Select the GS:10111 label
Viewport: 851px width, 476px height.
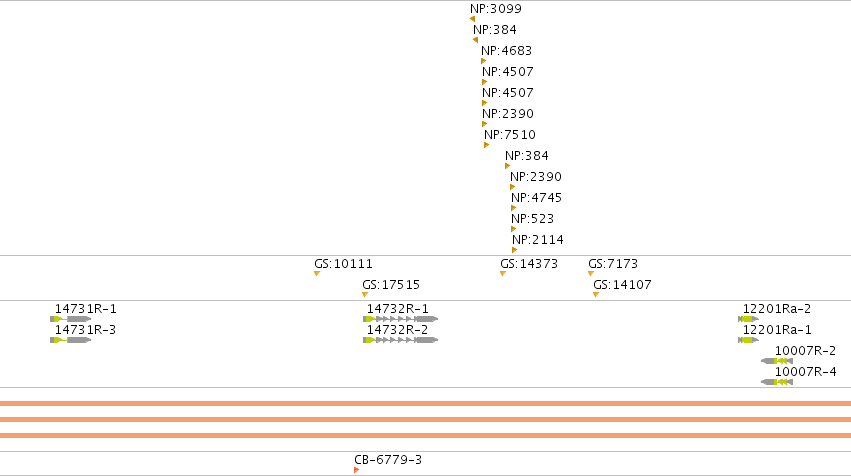pos(344,264)
